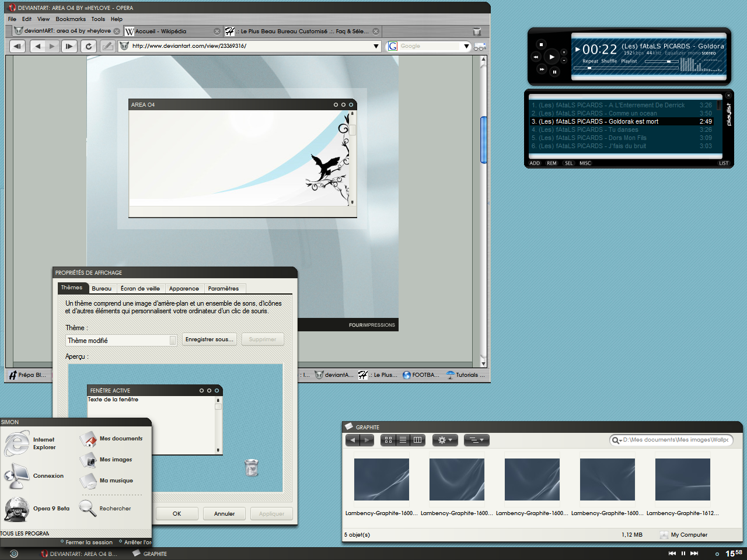This screenshot has height=560, width=747.
Task: Expand the URL address bar dropdown
Action: coord(376,47)
